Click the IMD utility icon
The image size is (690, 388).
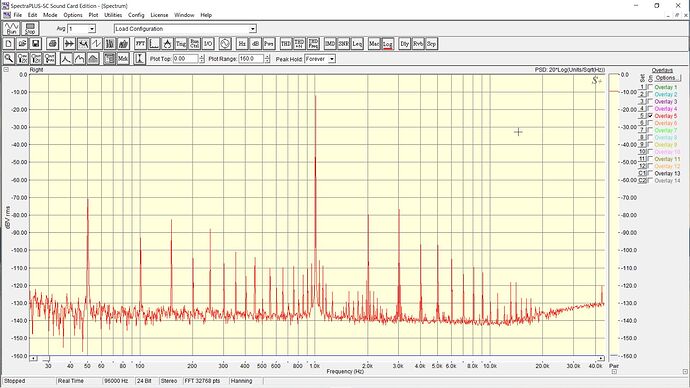330,44
